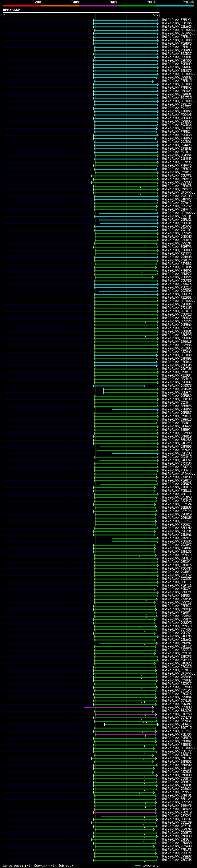
Task: Select the UniRef100_Q1AGW1 label
Action: pyautogui.click(x=176, y=94)
